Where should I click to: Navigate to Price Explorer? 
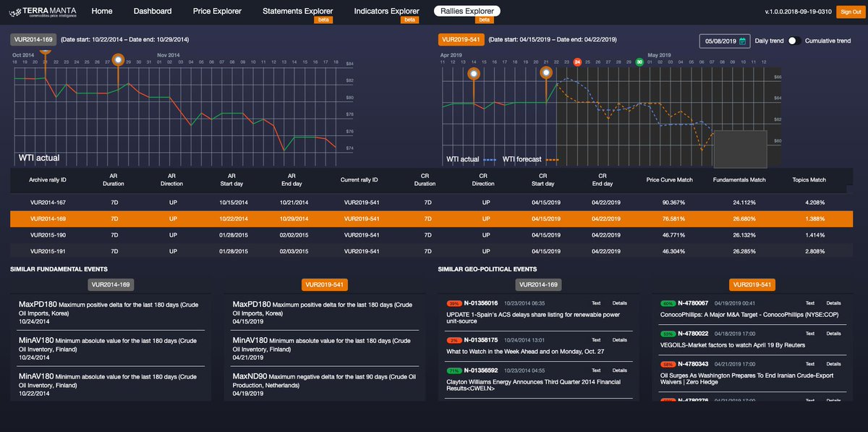tap(217, 12)
